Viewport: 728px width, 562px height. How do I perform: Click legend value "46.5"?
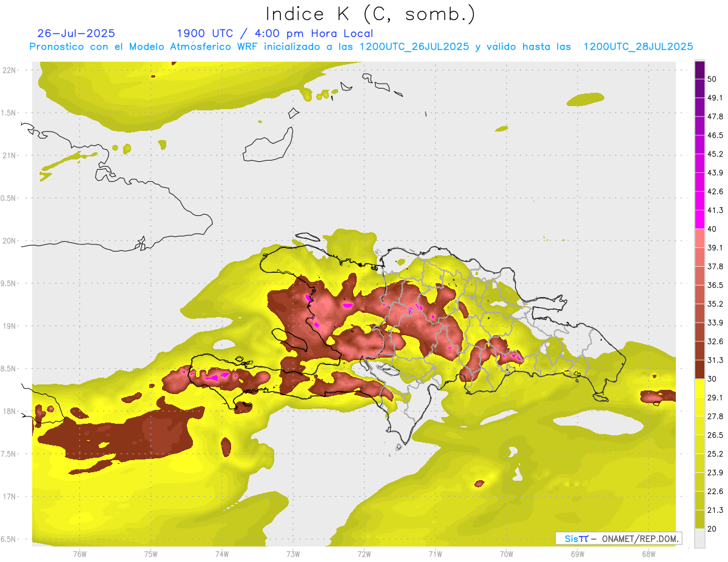(715, 135)
